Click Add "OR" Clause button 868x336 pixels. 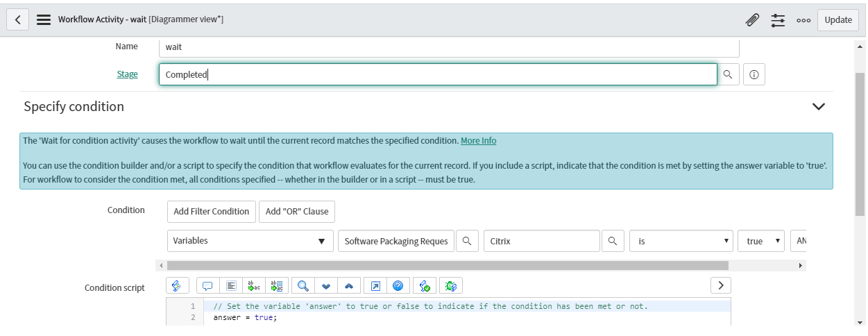(x=298, y=211)
